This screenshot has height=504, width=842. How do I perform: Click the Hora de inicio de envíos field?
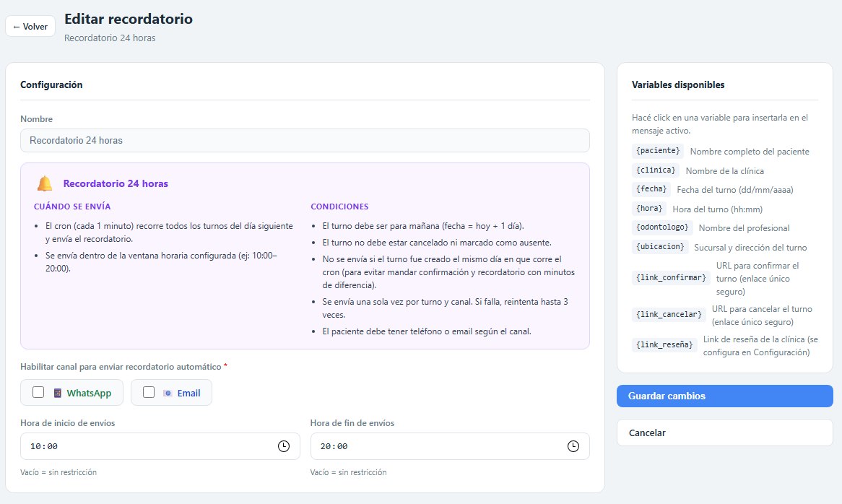click(x=160, y=446)
